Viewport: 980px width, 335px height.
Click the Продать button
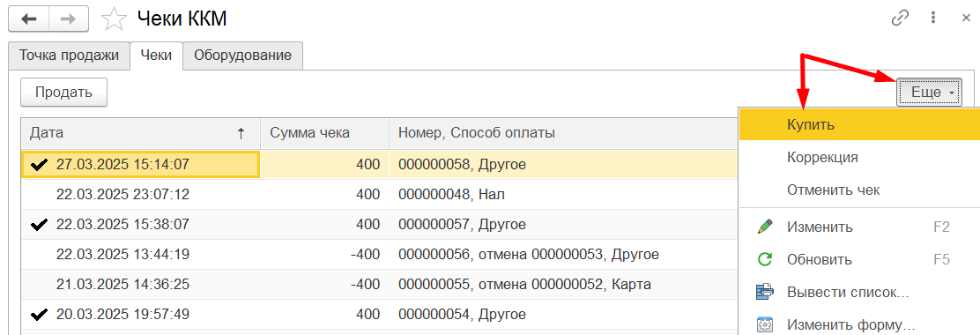[x=63, y=93]
